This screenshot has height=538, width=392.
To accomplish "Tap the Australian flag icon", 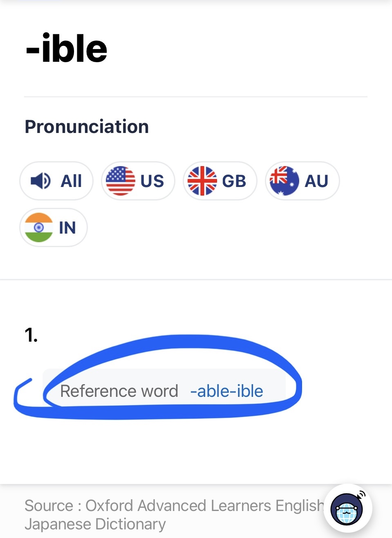I will [x=284, y=181].
